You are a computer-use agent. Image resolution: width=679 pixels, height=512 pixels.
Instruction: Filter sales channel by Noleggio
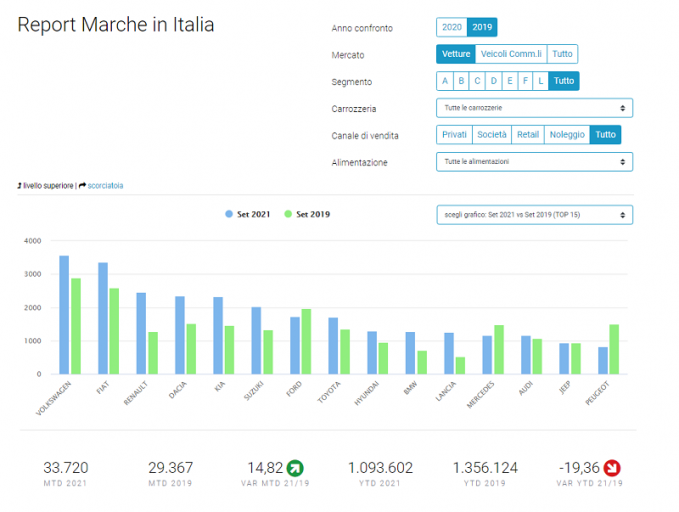(567, 135)
